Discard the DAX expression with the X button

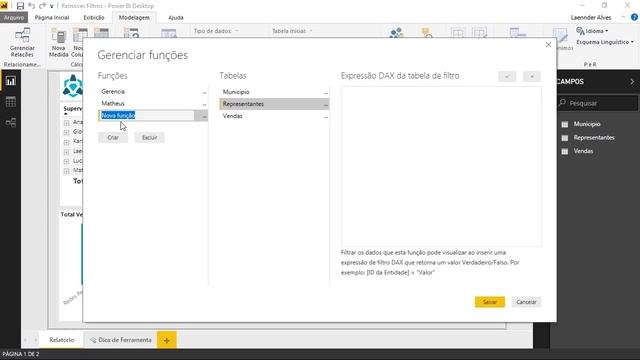point(532,76)
